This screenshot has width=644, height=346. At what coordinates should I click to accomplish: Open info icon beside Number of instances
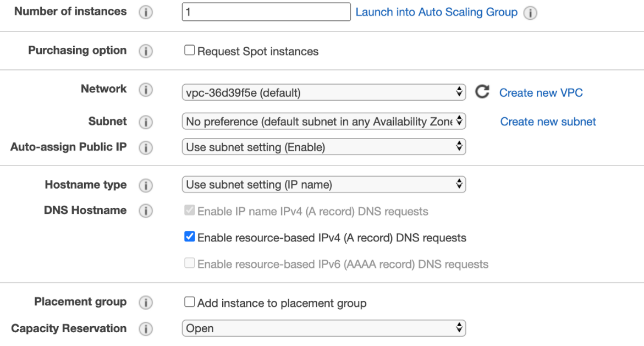[x=145, y=12]
